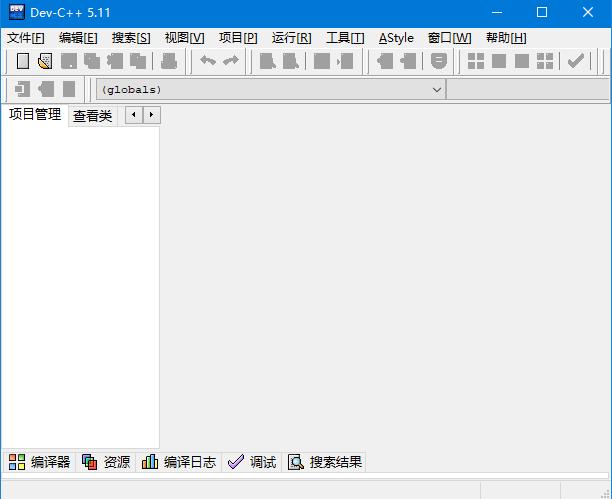Open the 编译器 bottom tab
This screenshot has height=499, width=612.
point(39,462)
